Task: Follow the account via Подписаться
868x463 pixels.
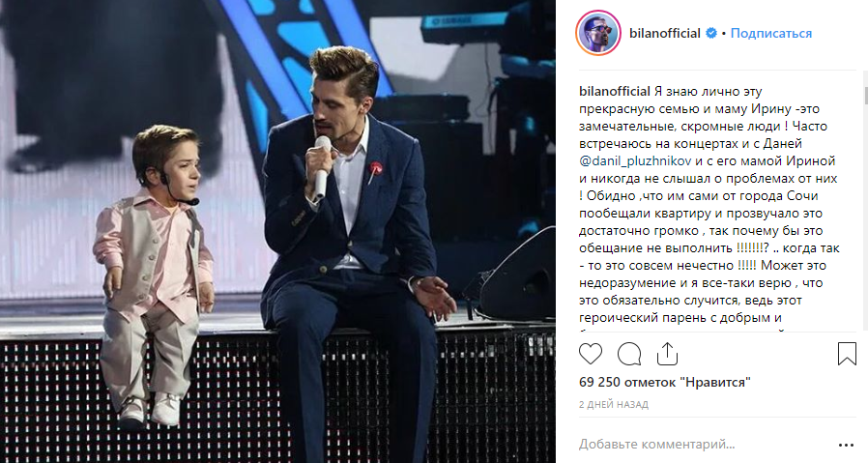Action: click(771, 33)
